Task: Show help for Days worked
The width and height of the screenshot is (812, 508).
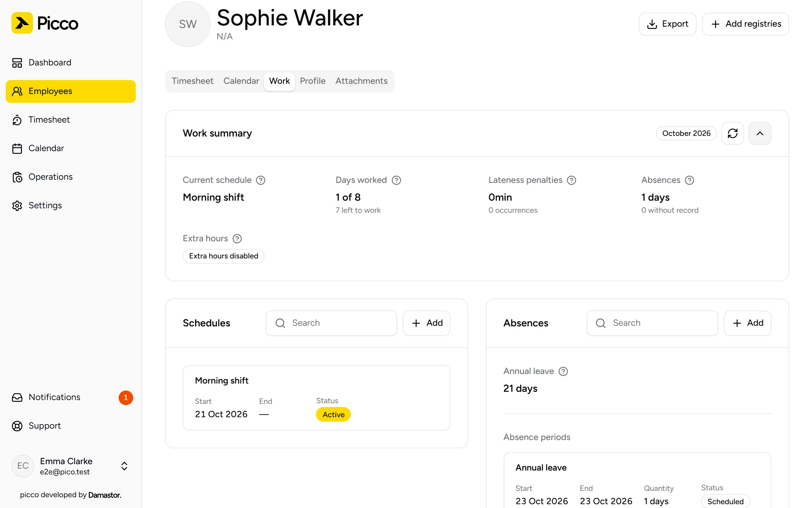Action: [396, 180]
